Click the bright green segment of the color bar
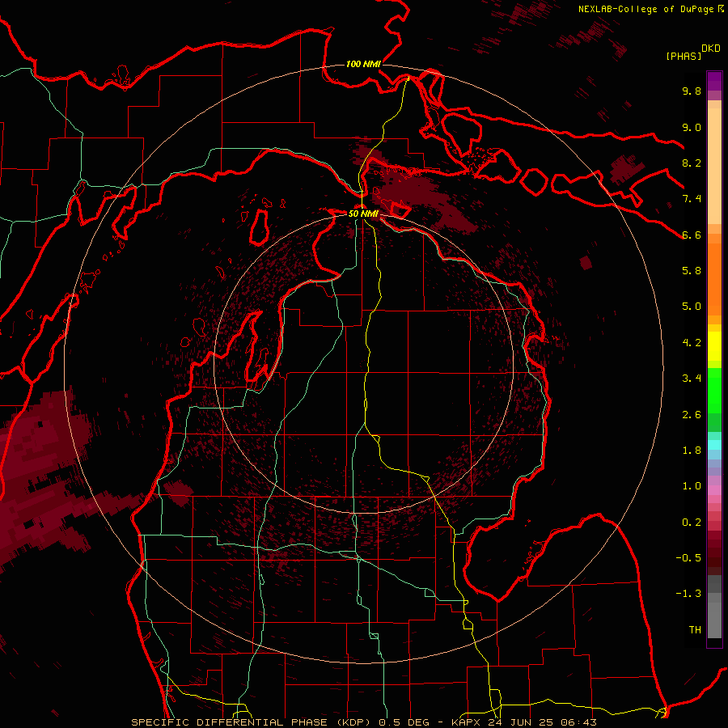728x728 pixels. [714, 391]
